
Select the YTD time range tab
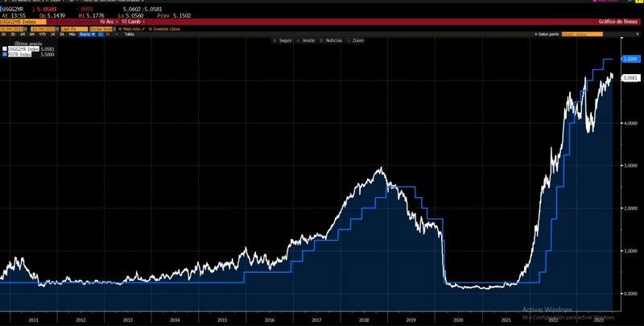[x=42, y=35]
